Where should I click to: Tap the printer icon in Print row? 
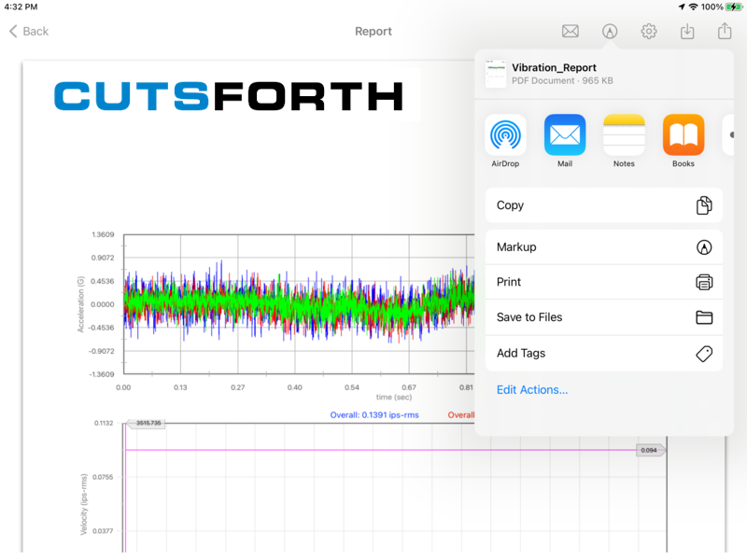click(x=704, y=282)
